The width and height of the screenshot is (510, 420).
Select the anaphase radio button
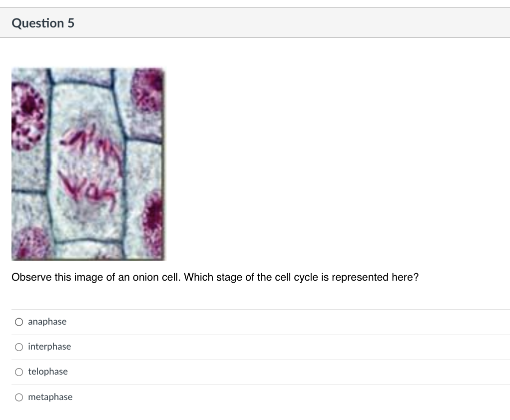[x=18, y=322]
